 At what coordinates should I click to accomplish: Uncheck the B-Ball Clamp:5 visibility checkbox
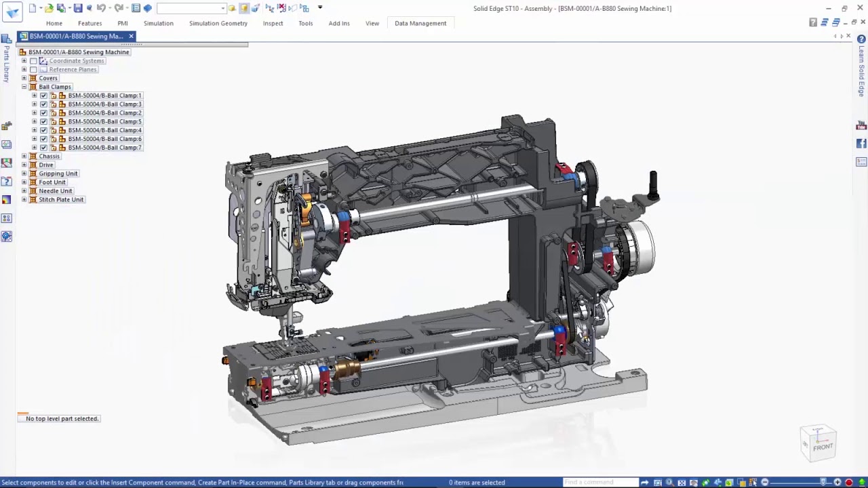pos(43,121)
